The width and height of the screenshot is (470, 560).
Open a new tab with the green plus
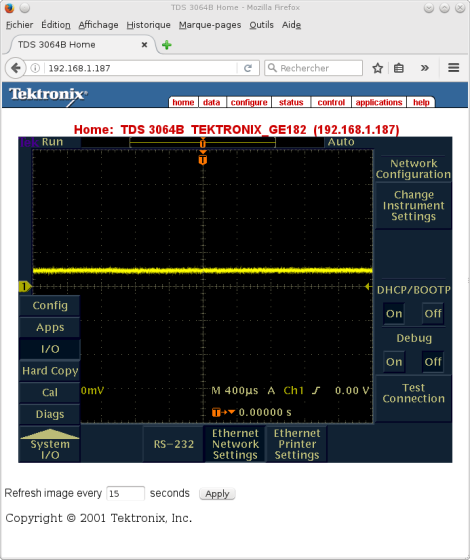166,45
